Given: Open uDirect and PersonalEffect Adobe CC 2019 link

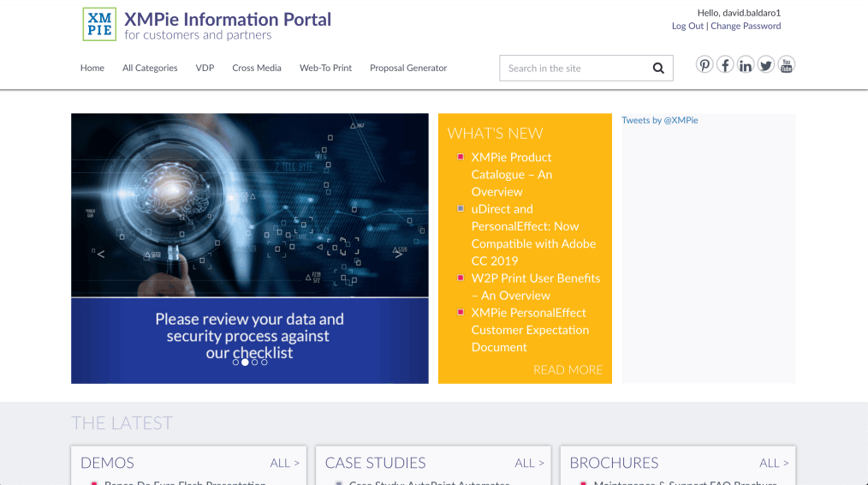Looking at the screenshot, I should click(533, 235).
